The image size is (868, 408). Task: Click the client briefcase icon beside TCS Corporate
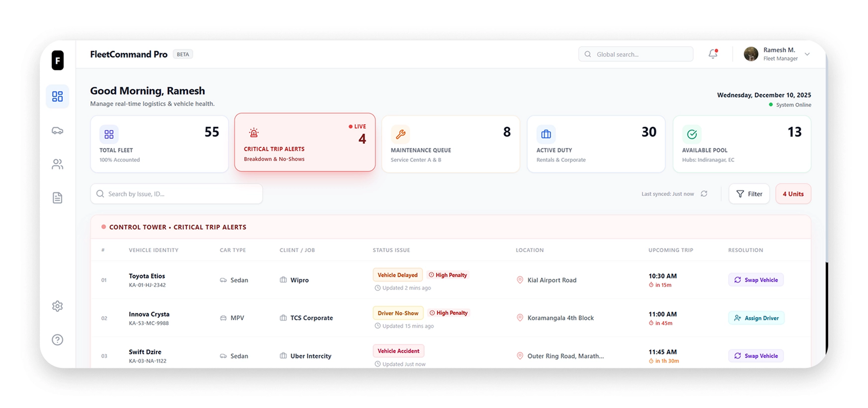[283, 318]
